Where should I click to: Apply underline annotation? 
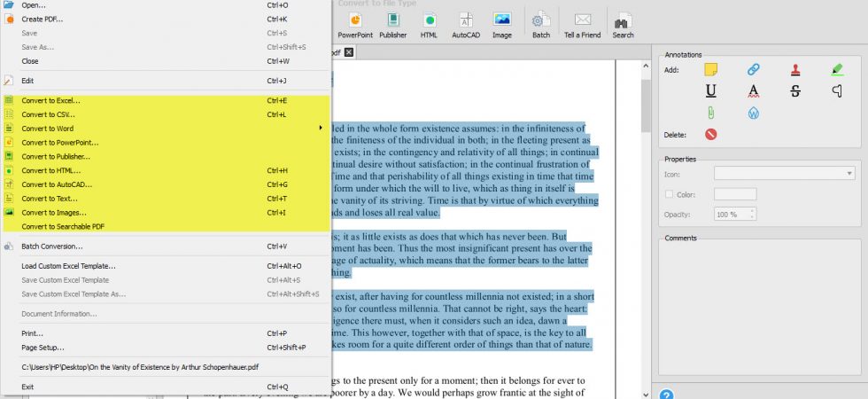point(710,90)
